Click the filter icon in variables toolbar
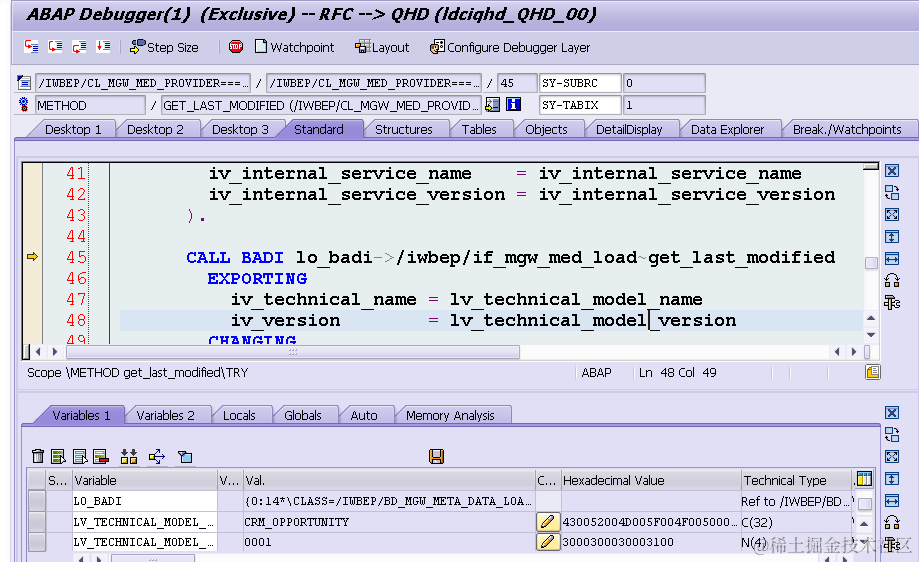 (185, 456)
